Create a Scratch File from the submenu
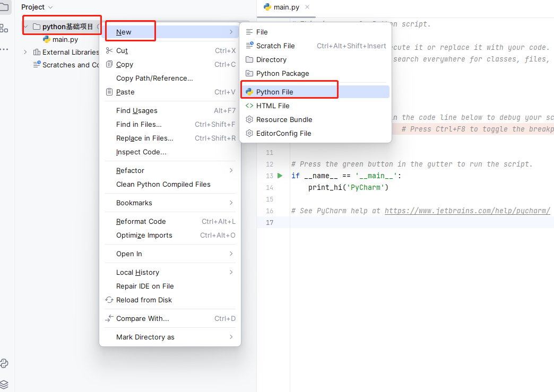554x392 pixels. click(x=315, y=46)
